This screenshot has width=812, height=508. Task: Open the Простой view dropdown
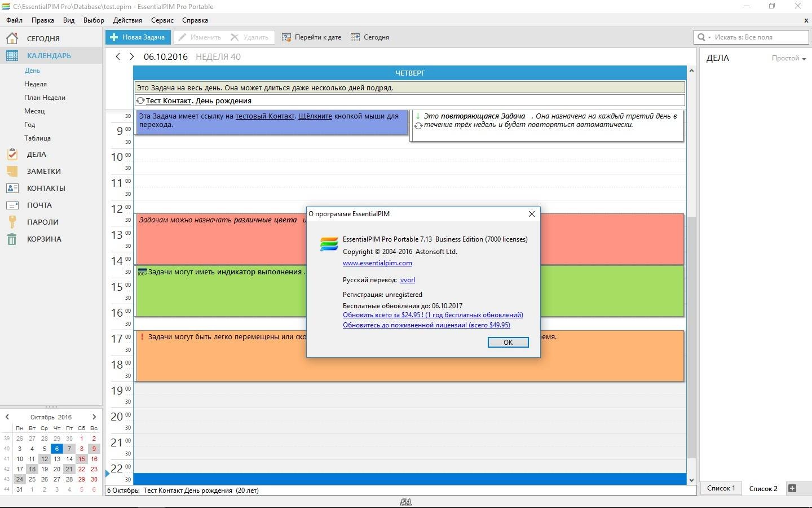[x=788, y=58]
